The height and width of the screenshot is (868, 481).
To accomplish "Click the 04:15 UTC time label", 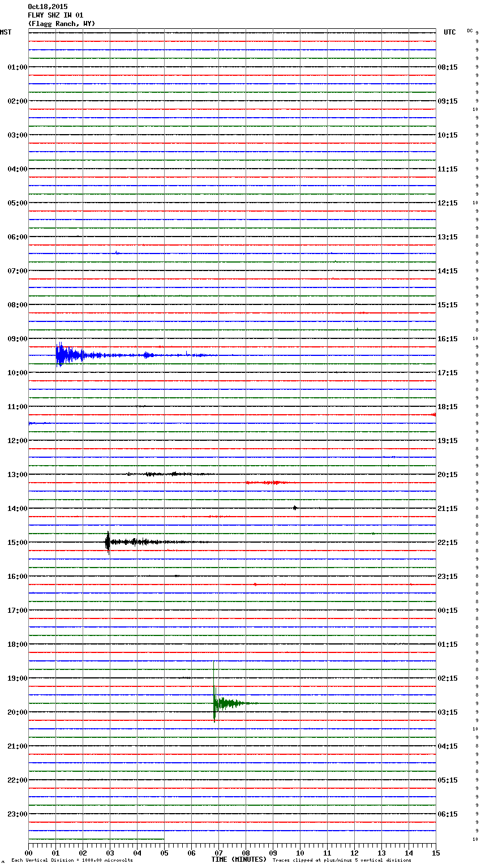I will point(448,746).
